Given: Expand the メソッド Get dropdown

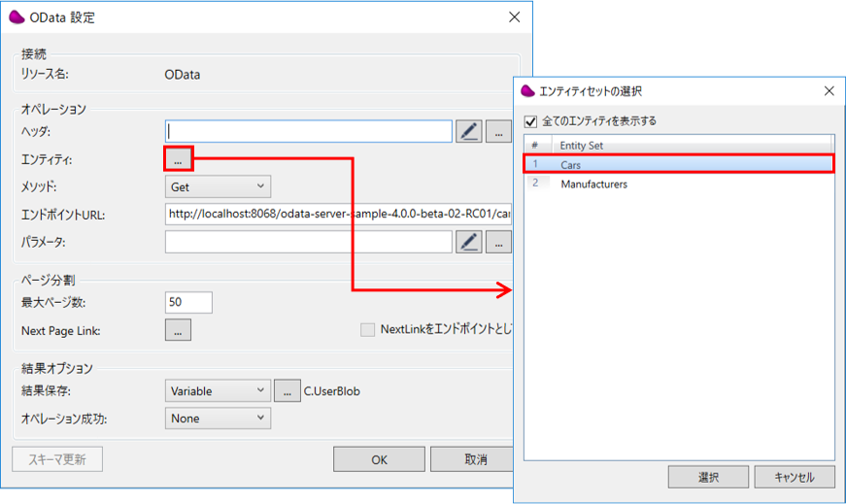Looking at the screenshot, I should click(x=218, y=186).
